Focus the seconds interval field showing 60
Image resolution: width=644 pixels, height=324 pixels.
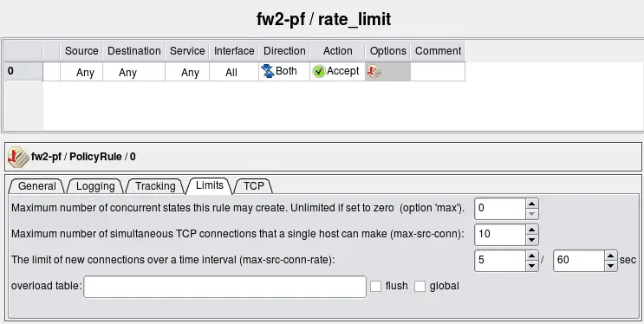pyautogui.click(x=579, y=261)
